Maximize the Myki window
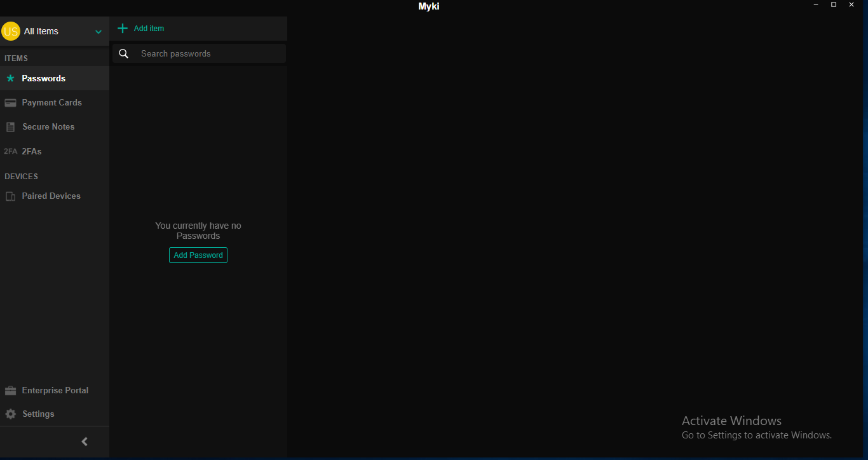The height and width of the screenshot is (460, 868). tap(834, 4)
